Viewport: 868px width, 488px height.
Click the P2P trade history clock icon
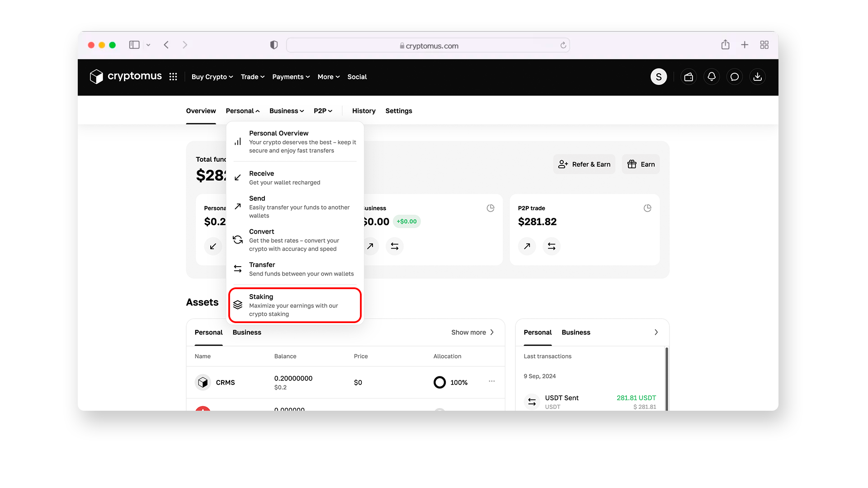coord(647,208)
